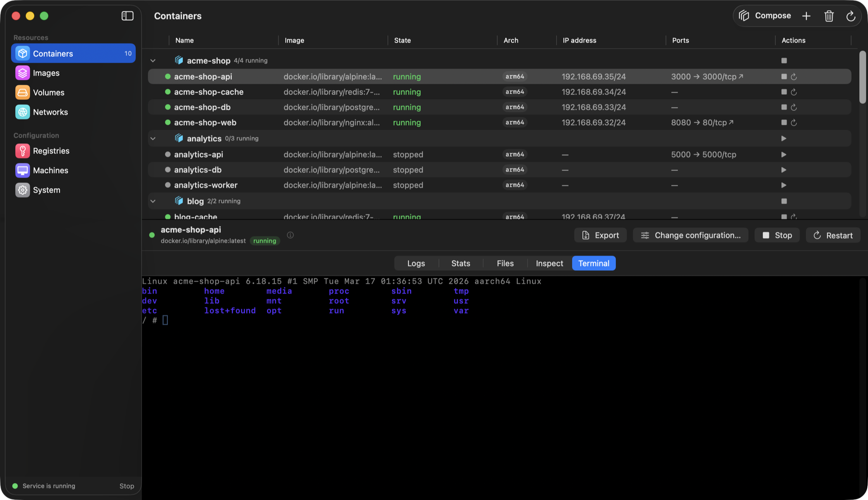Click the Compose button
The image size is (868, 500).
765,16
